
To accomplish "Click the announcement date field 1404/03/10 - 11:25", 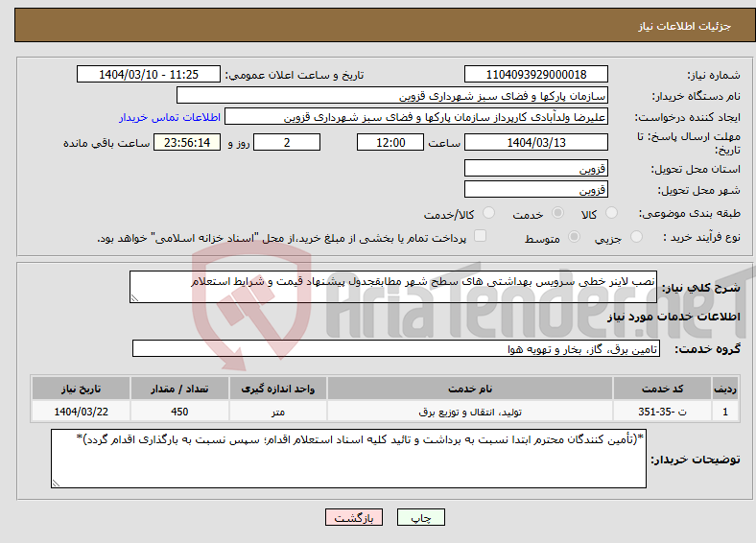I will pos(149,74).
